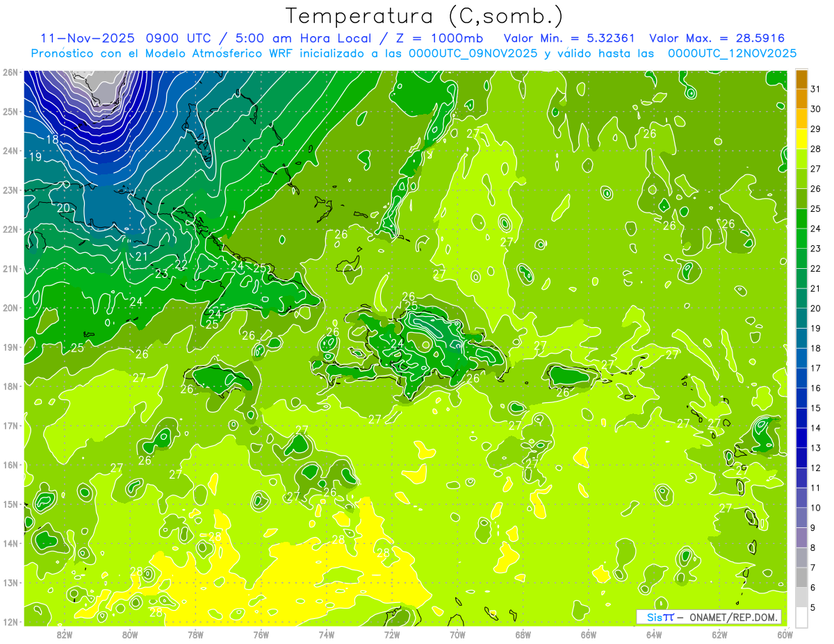Click the 21N latitude axis label
The image size is (834, 644).
coord(10,269)
